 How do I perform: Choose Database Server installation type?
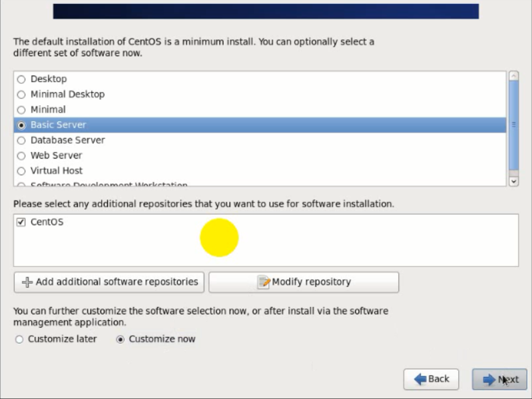[x=21, y=141]
